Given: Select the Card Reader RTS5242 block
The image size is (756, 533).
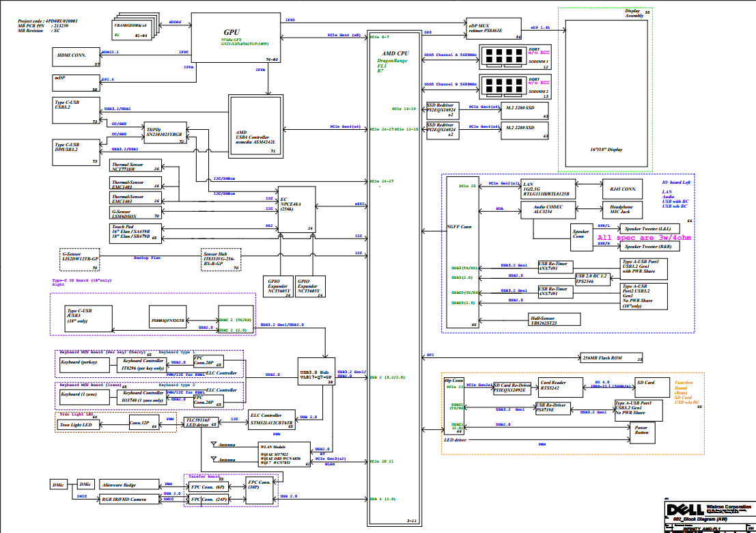Looking at the screenshot, I should 559,387.
